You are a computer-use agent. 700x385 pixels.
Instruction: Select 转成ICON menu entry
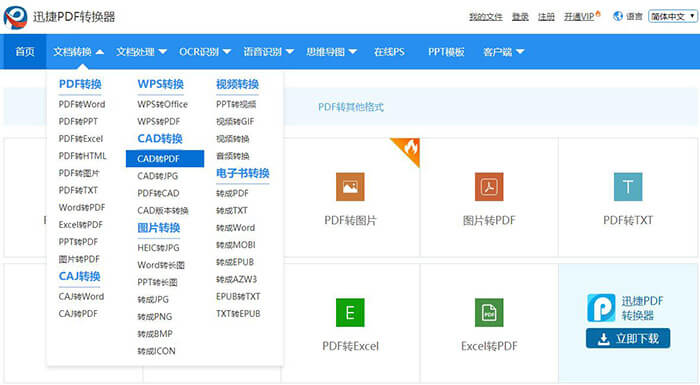156,351
